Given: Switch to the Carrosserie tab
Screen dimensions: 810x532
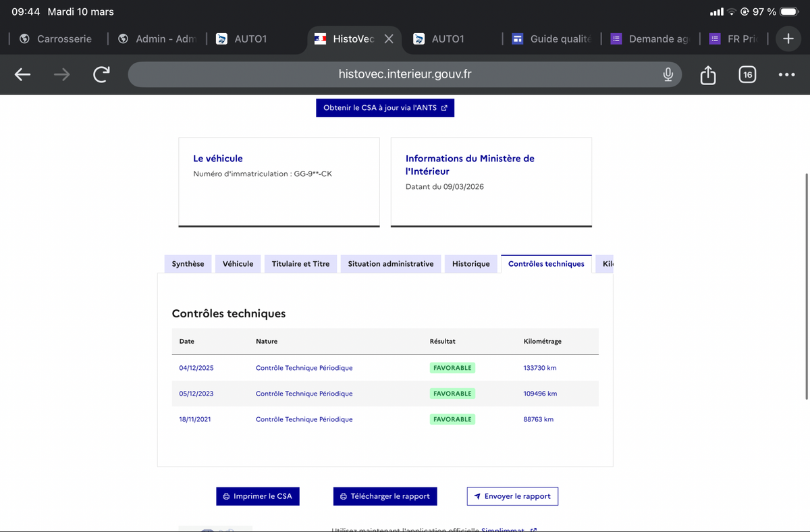Looking at the screenshot, I should pyautogui.click(x=55, y=39).
